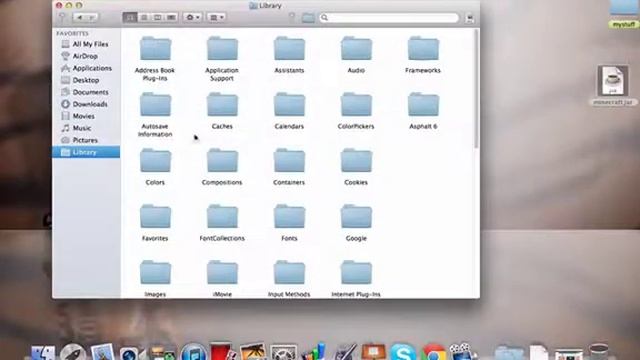
Task: Select All My Files in sidebar
Action: click(x=87, y=44)
